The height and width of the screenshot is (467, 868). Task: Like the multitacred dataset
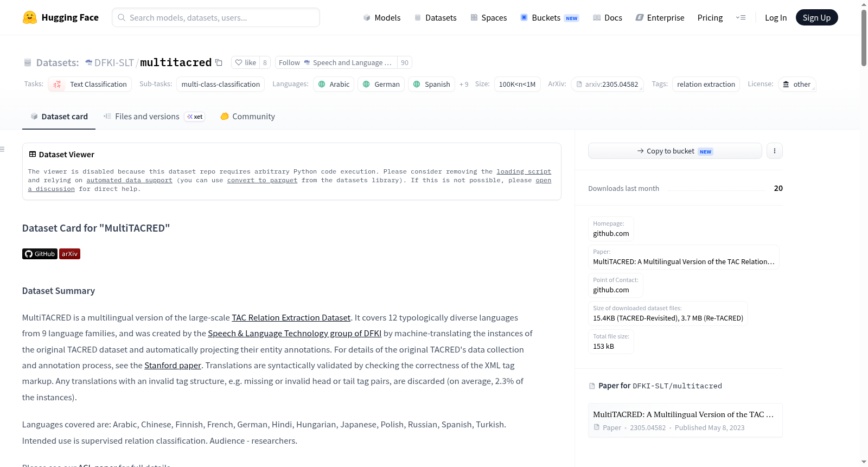pos(245,62)
